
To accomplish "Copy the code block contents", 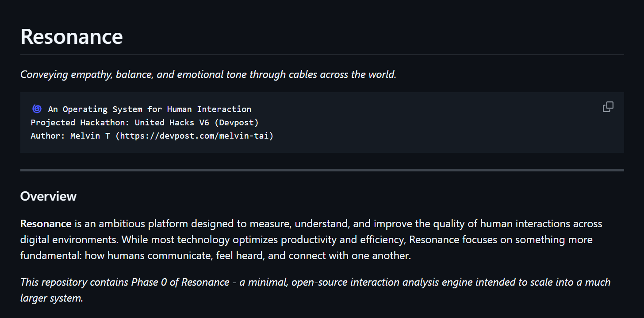I will [x=608, y=107].
